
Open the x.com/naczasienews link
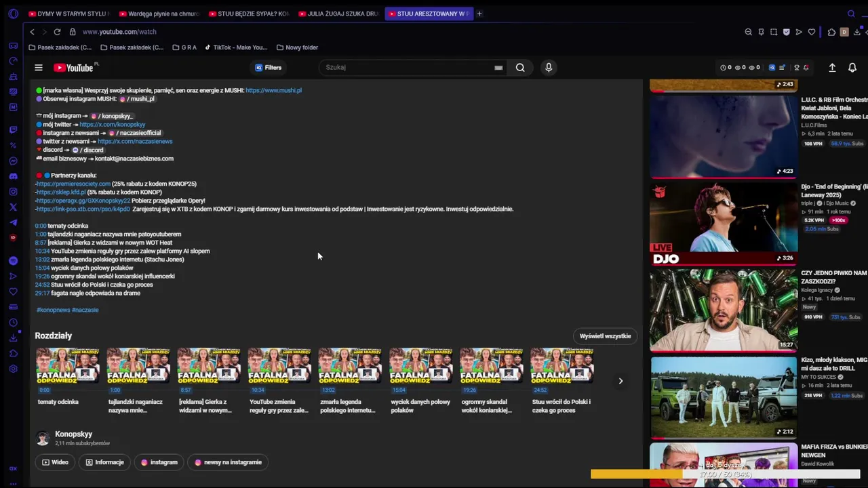point(135,142)
